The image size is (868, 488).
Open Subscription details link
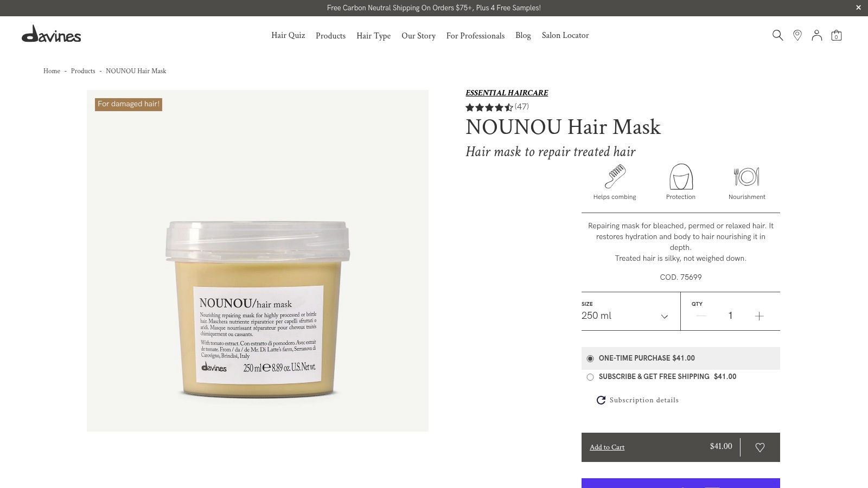click(644, 400)
